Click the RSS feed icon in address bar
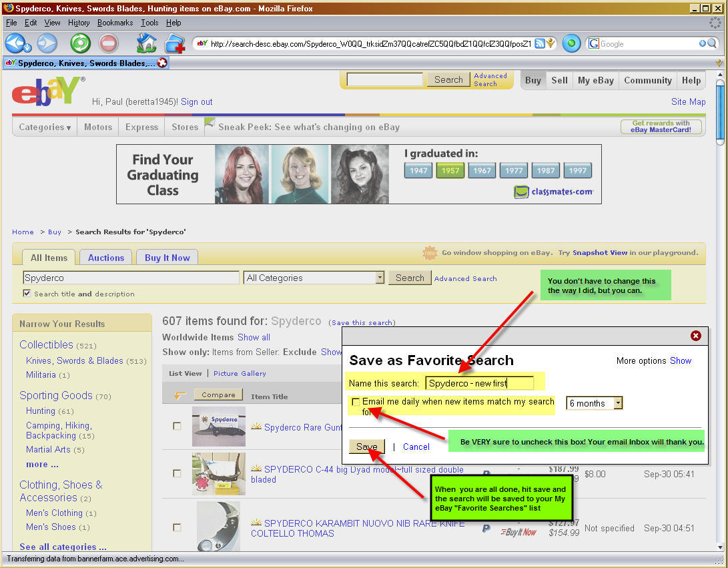 point(540,43)
